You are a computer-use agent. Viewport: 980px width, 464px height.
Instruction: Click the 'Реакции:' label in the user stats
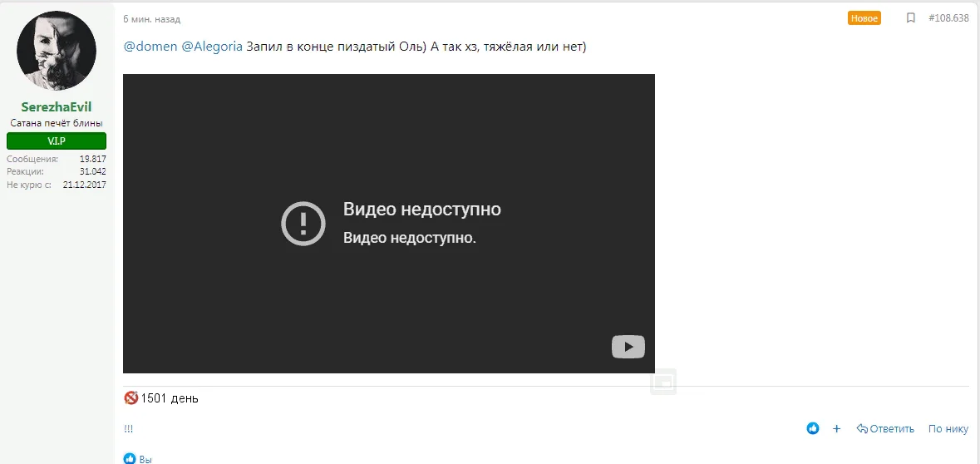(x=25, y=171)
